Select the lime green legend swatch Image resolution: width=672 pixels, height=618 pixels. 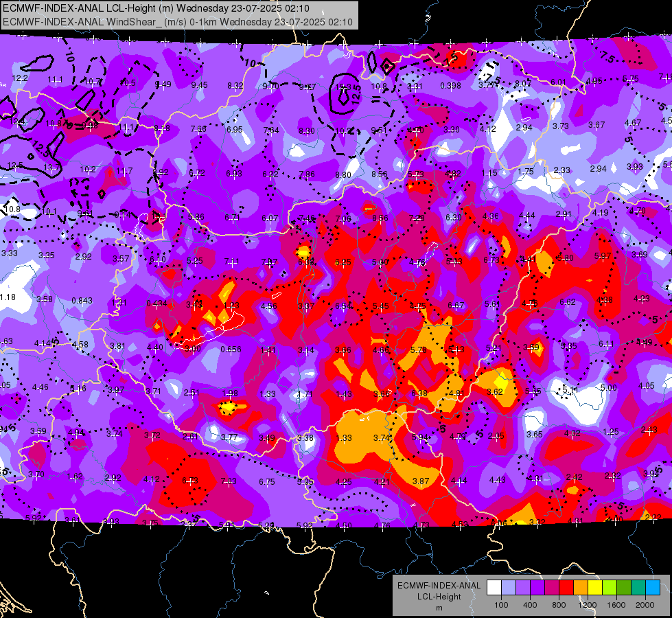[610, 588]
